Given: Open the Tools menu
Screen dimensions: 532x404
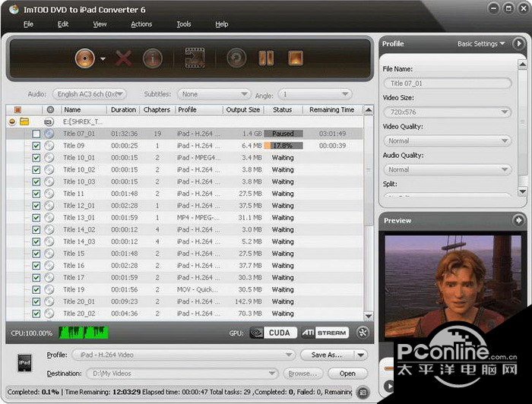Looking at the screenshot, I should click(184, 24).
